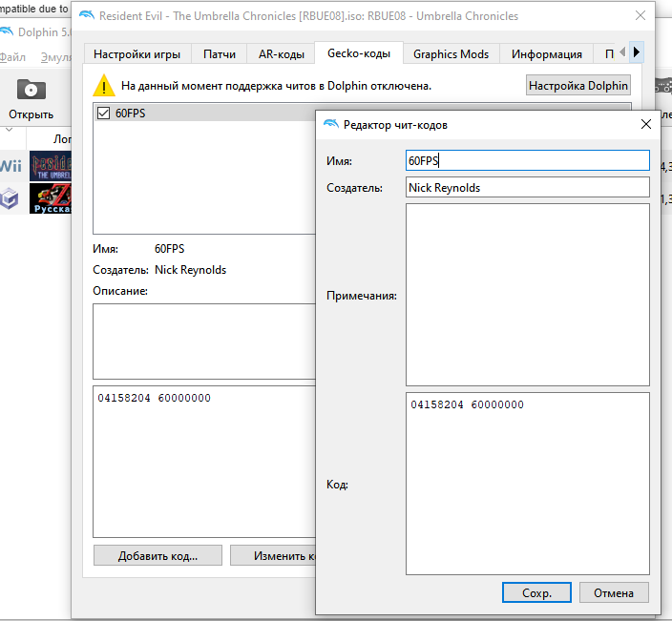Save the cheat code with Сохр. button
Image resolution: width=672 pixels, height=621 pixels.
point(536,592)
